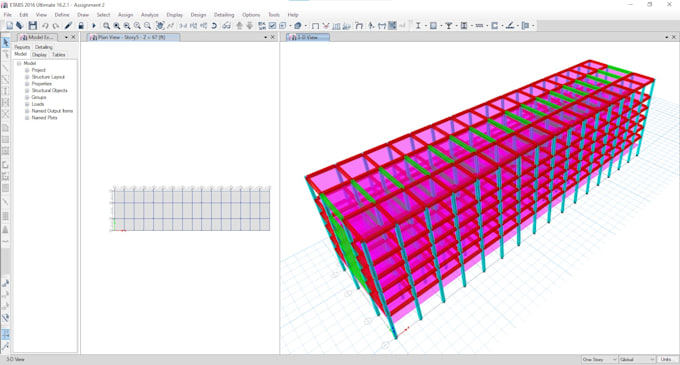Screen dimensions: 680x365
Task: Open the Global coordinate system dropdown
Action: [x=637, y=359]
